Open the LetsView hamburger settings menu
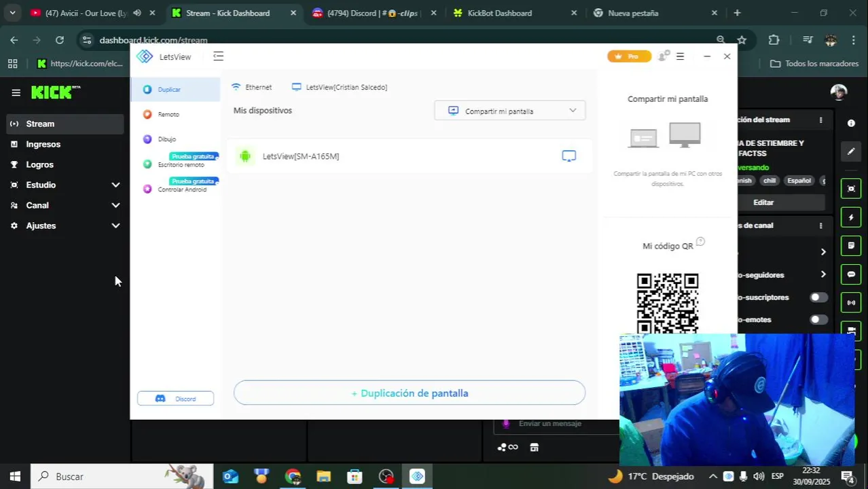Viewport: 868px width, 489px height. tap(680, 56)
